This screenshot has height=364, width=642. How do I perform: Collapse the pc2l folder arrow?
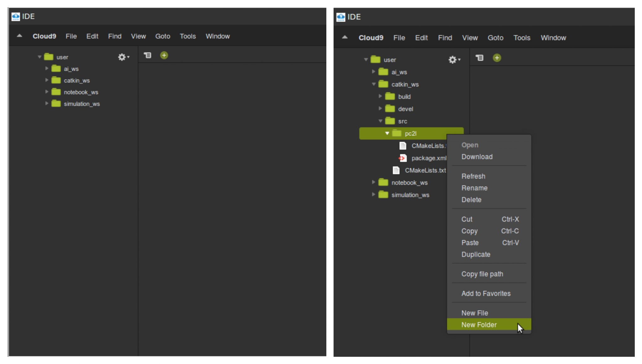(387, 133)
